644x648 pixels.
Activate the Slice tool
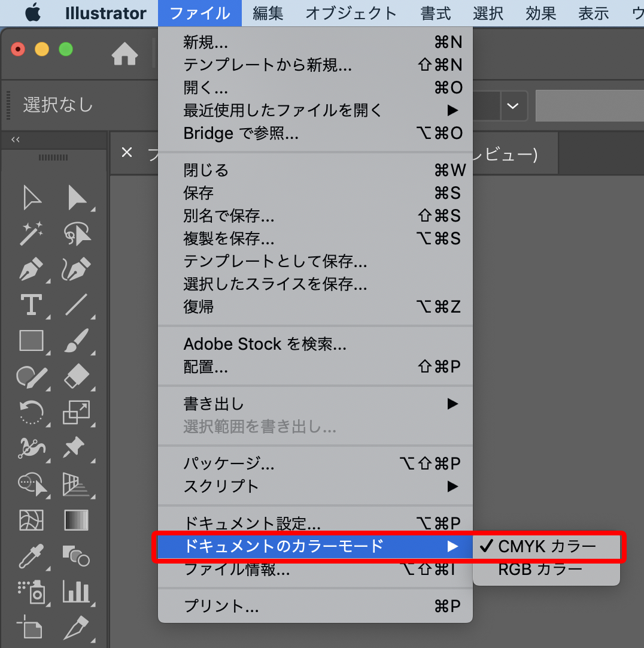[x=77, y=627]
